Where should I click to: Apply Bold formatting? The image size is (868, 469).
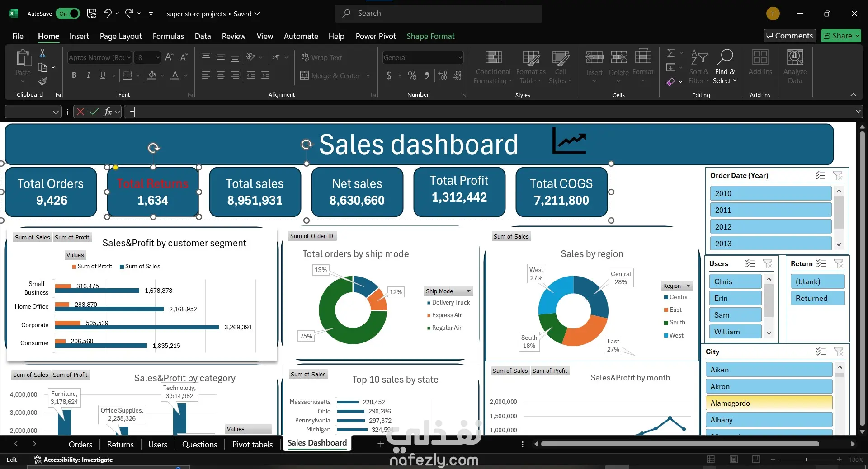point(74,75)
